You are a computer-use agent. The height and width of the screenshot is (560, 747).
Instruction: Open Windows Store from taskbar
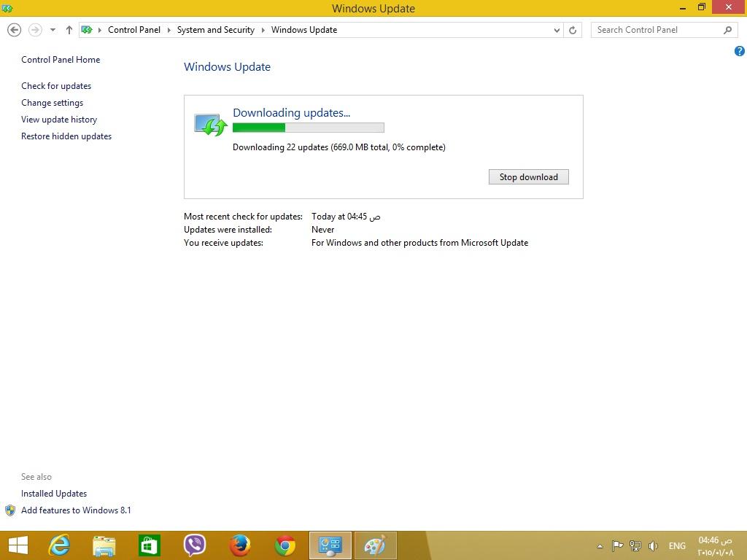click(149, 545)
